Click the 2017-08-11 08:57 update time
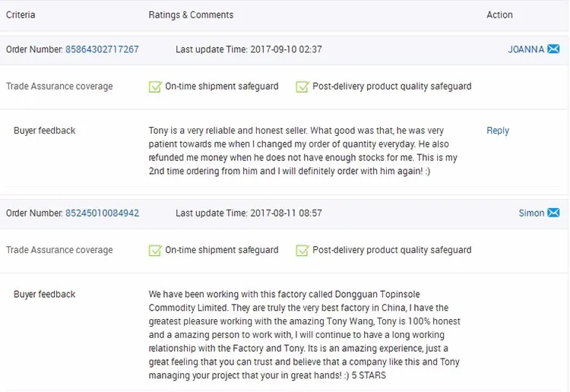570x392 pixels. 286,213
